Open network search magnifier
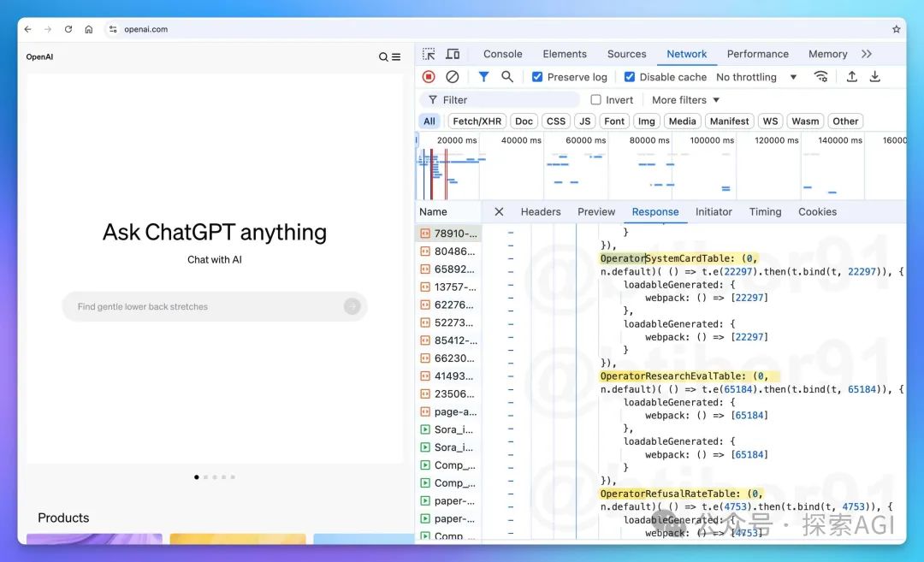The width and height of the screenshot is (924, 562). coord(507,77)
